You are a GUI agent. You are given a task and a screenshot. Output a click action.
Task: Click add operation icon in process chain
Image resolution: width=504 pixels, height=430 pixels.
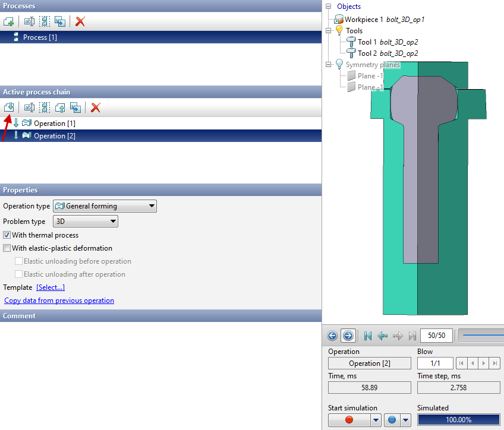pos(8,107)
